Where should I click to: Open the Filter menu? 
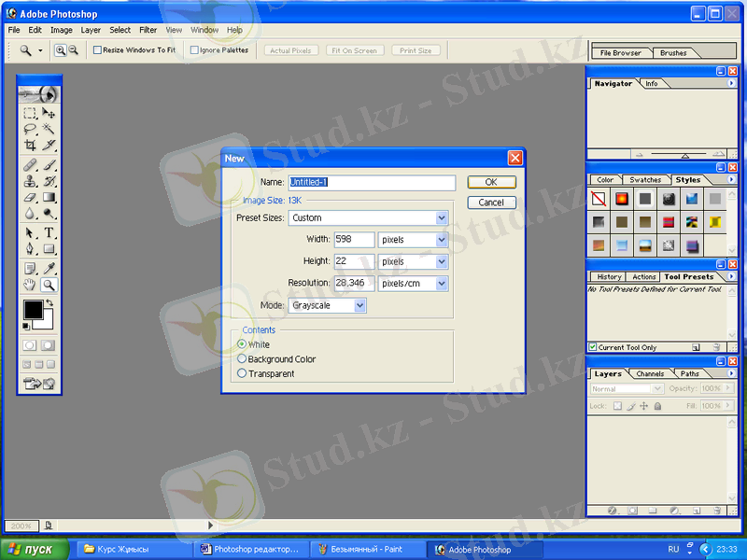(x=148, y=30)
